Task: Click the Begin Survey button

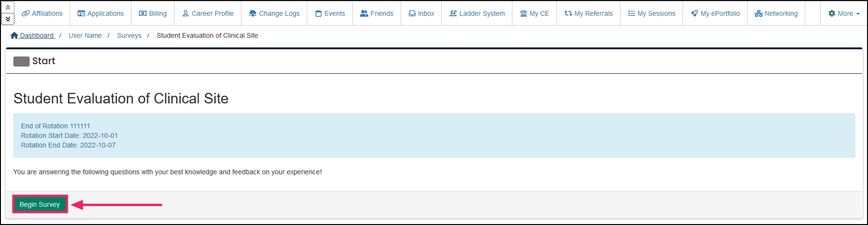Action: tap(40, 204)
